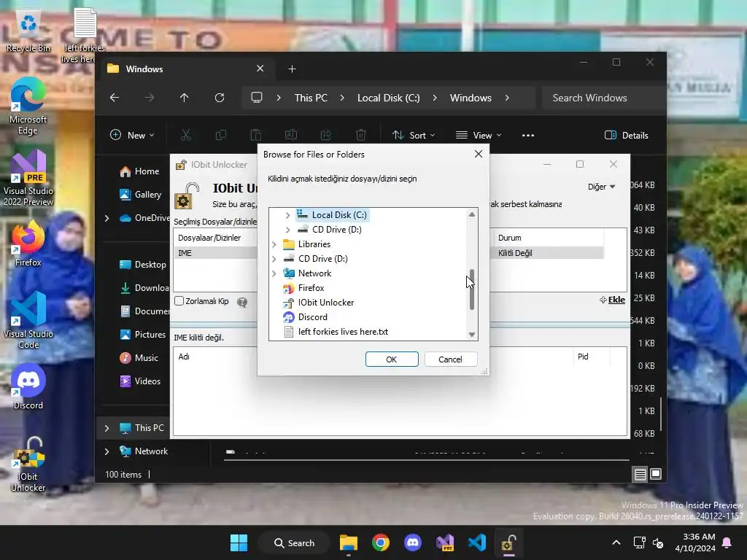The width and height of the screenshot is (747, 560).
Task: Click IObit Unlocker taskbar icon
Action: point(508,542)
